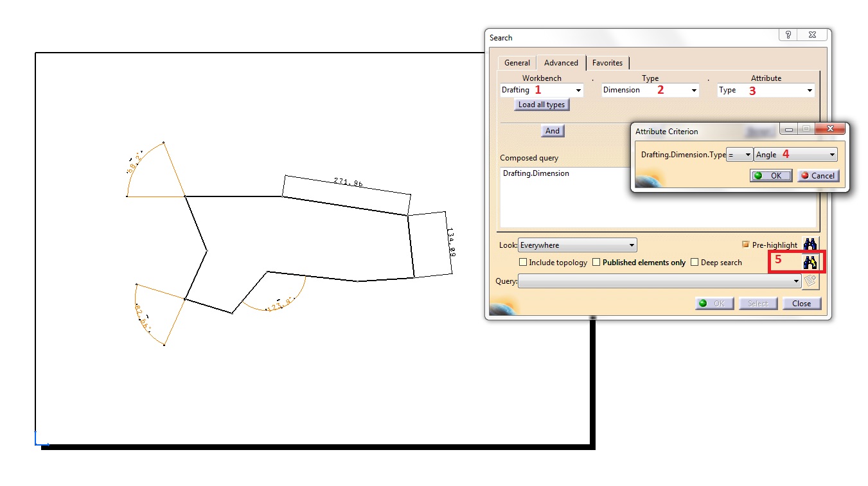Change the Look scope from Everywhere
Screen dimensions: 868x486
tap(630, 245)
